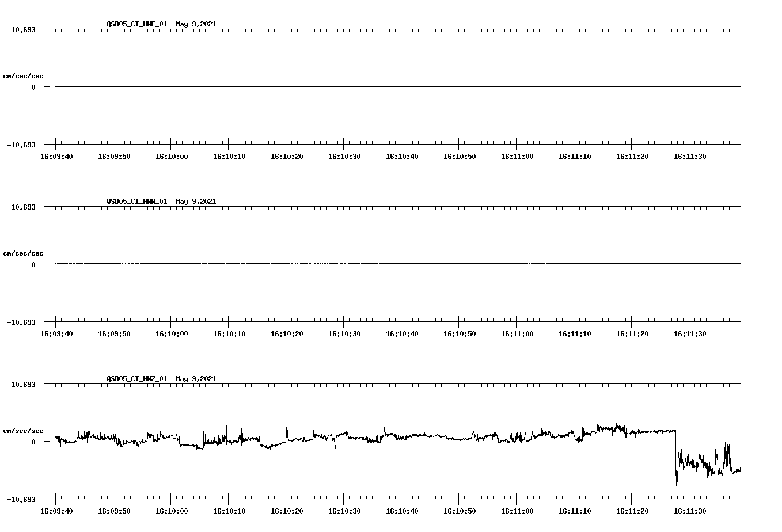Click the cm/sec/sec unit label on bottom plot
Viewport: 782px width, 532px height.
[23, 430]
